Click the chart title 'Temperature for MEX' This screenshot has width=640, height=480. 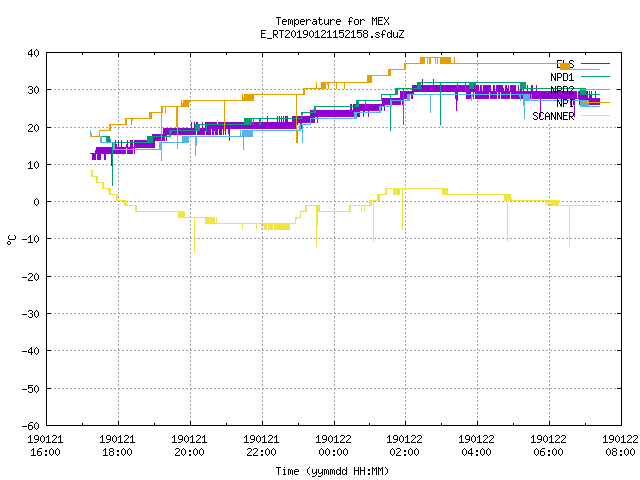click(332, 21)
